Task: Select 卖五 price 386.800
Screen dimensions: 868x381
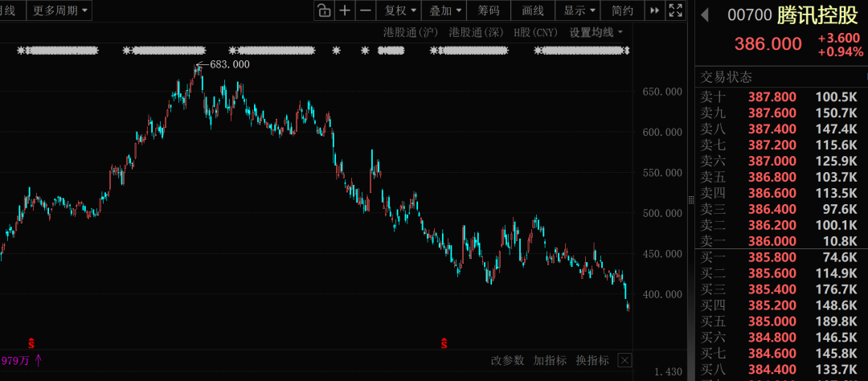Action: 772,177
